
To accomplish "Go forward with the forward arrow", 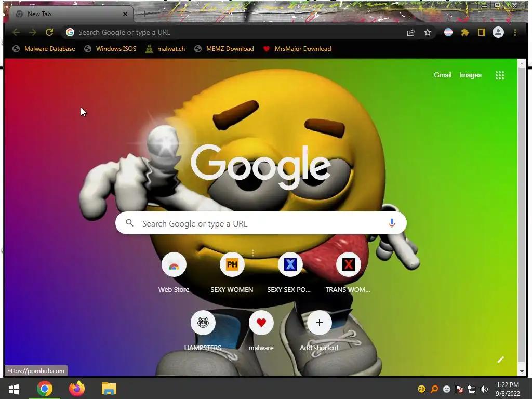I will (x=33, y=32).
